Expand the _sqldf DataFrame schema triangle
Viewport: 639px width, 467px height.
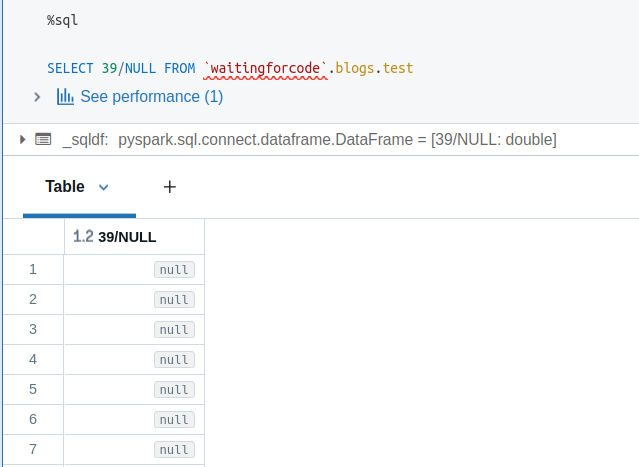click(x=22, y=139)
